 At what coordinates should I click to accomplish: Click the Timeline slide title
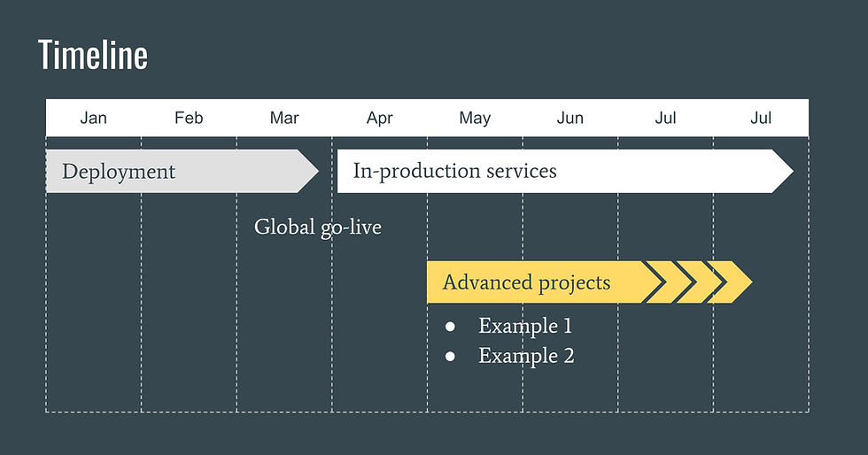[93, 56]
